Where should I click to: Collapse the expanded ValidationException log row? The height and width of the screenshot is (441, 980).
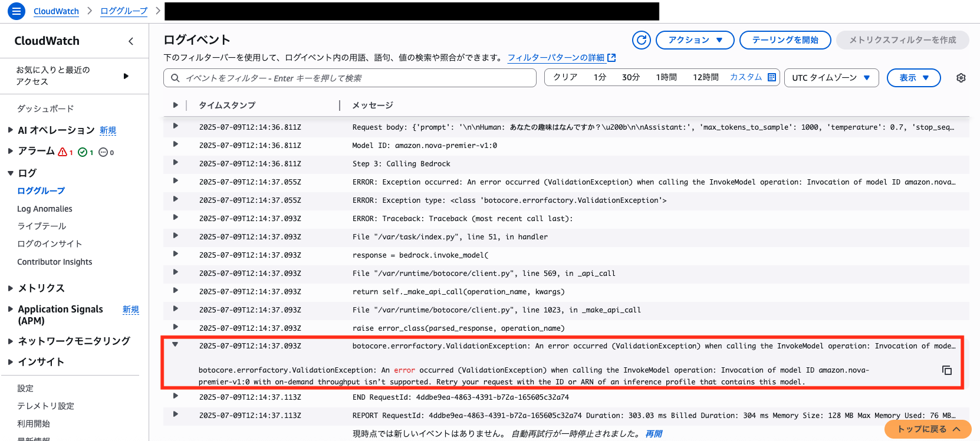tap(175, 345)
